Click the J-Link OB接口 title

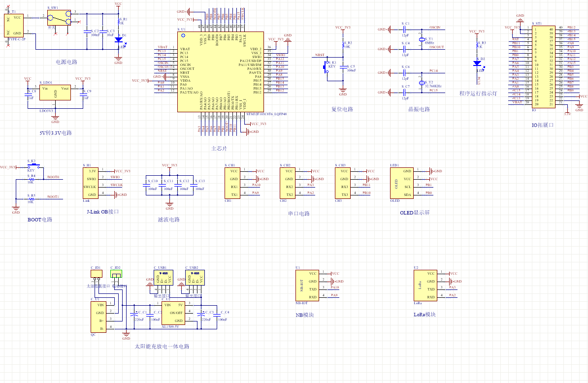(x=103, y=212)
